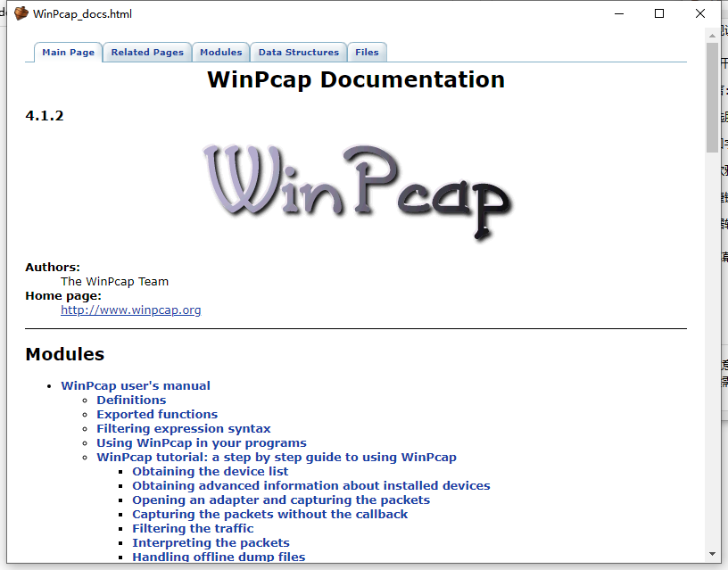Click the text The WinPcap Team

[115, 282]
